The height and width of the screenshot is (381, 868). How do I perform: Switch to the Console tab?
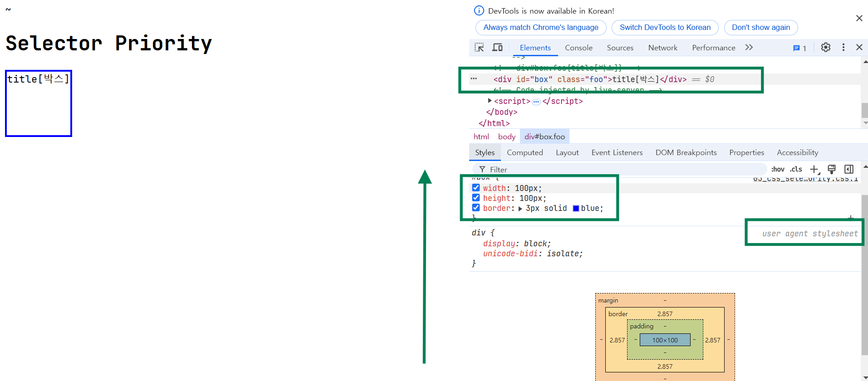579,48
